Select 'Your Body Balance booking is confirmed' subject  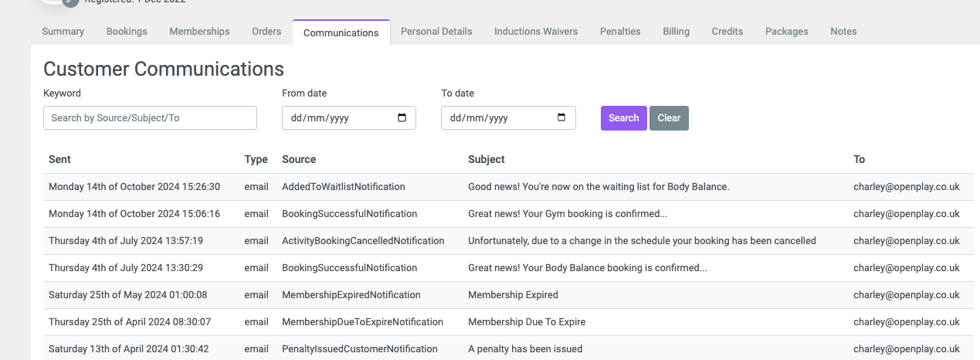tap(588, 268)
